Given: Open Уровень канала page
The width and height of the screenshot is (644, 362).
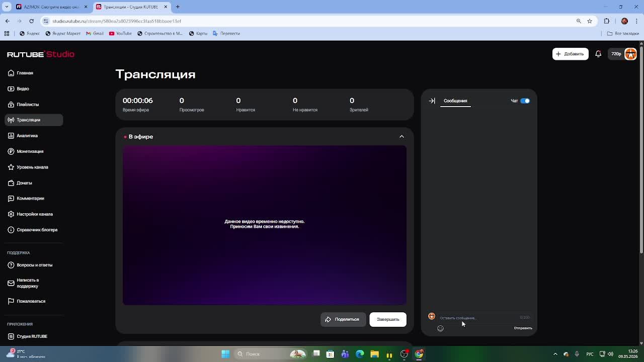Looking at the screenshot, I should (28, 167).
